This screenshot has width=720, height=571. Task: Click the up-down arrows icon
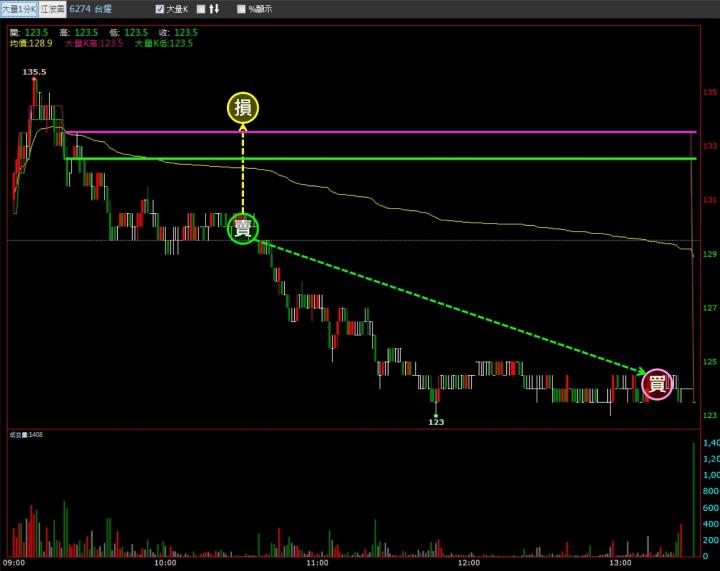pos(214,9)
